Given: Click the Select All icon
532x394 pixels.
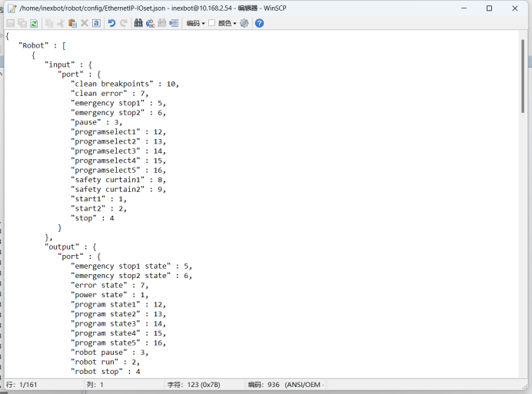Looking at the screenshot, I should pyautogui.click(x=96, y=23).
